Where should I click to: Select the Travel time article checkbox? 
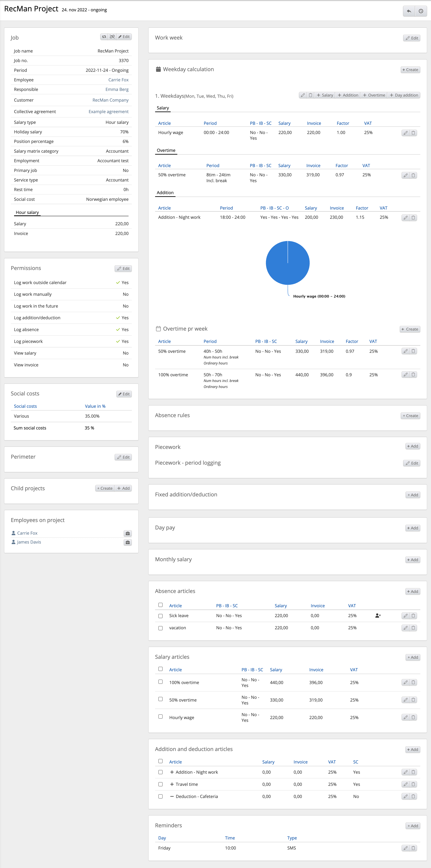(160, 784)
